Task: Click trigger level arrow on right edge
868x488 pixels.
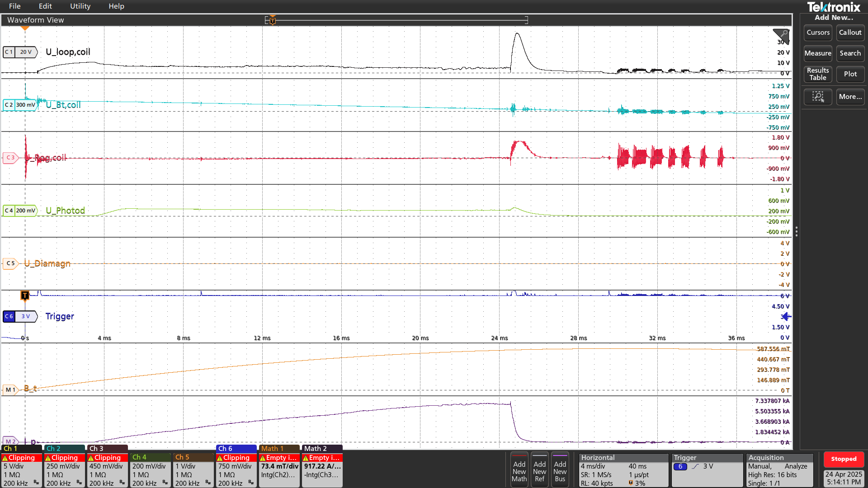Action: (x=786, y=316)
